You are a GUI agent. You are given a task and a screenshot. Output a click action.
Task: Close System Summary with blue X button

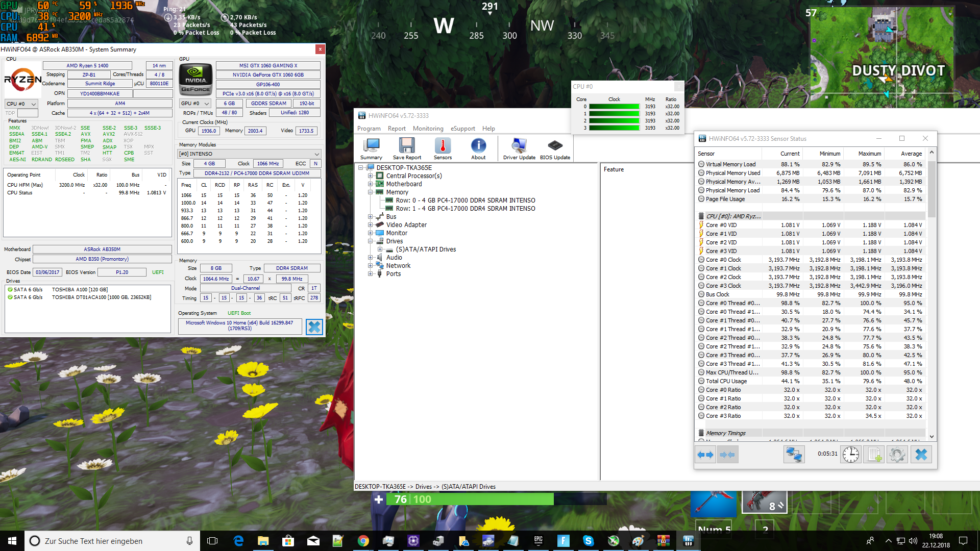314,327
